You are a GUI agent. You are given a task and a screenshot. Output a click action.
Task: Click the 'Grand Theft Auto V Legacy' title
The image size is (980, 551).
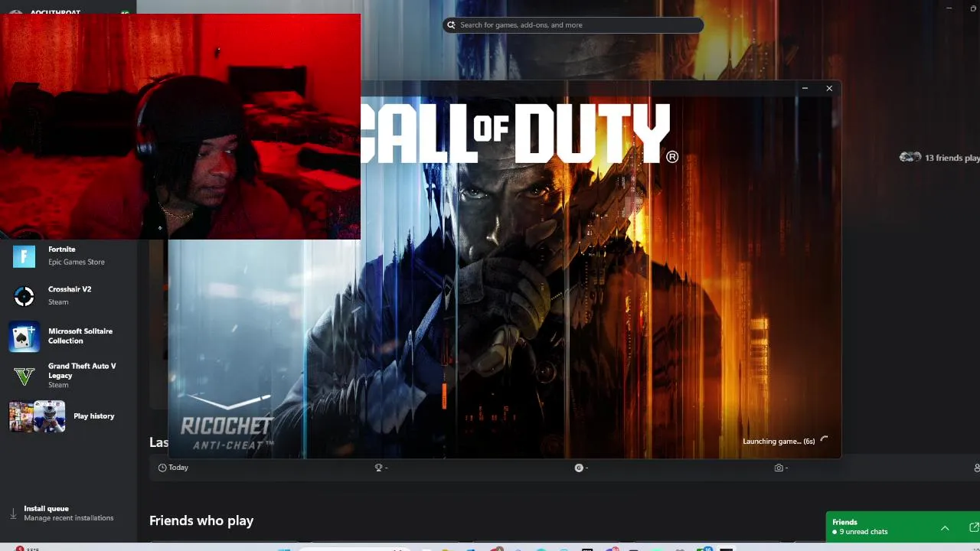(82, 370)
